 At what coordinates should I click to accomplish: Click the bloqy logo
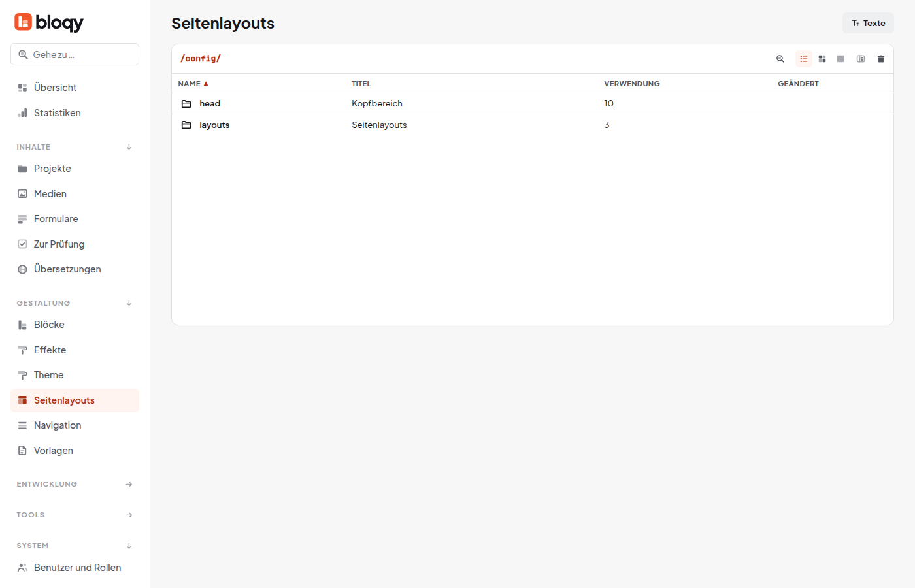49,22
